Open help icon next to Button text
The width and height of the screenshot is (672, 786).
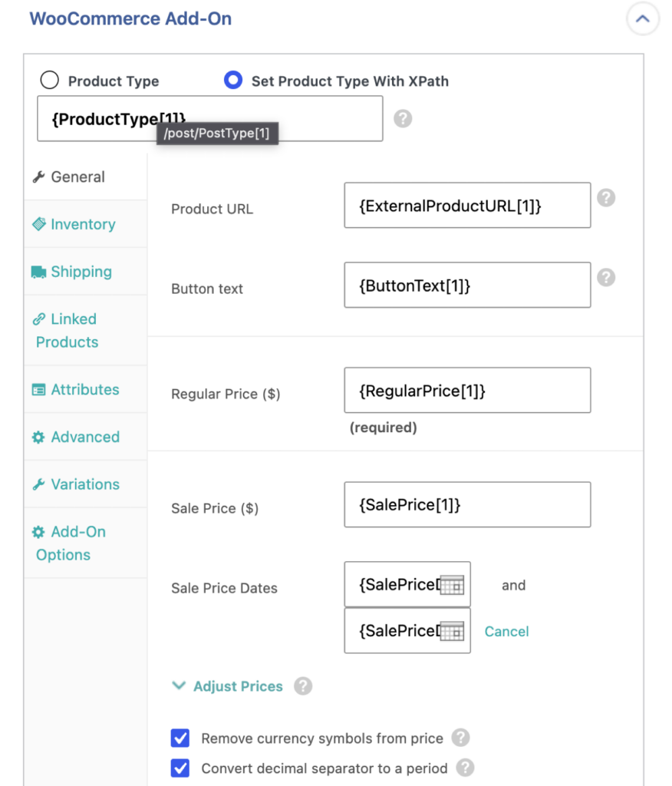(x=606, y=277)
